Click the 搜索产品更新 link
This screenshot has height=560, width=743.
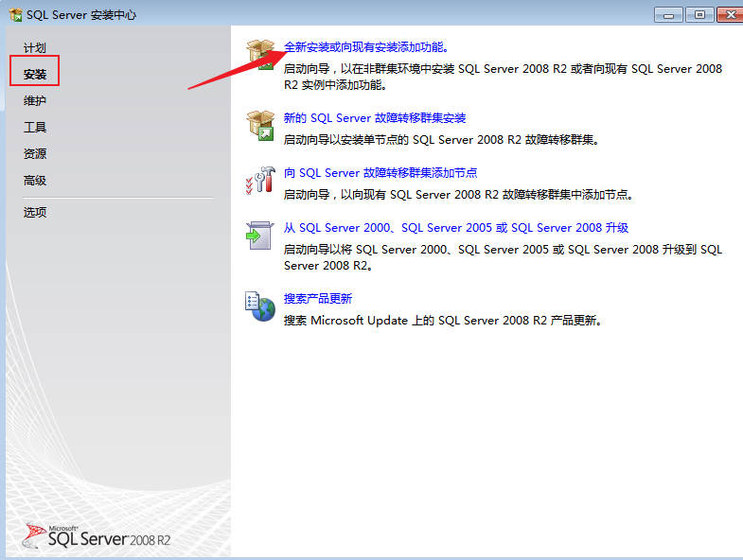318,299
